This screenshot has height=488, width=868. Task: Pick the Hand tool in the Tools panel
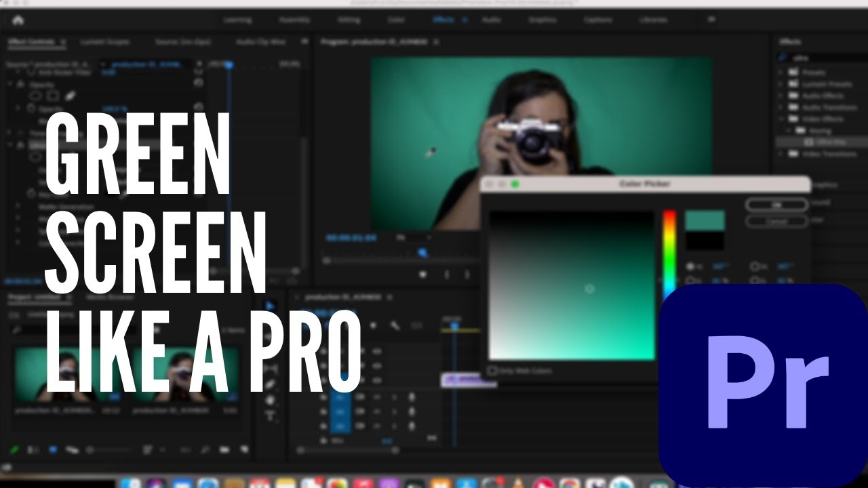[x=271, y=399]
